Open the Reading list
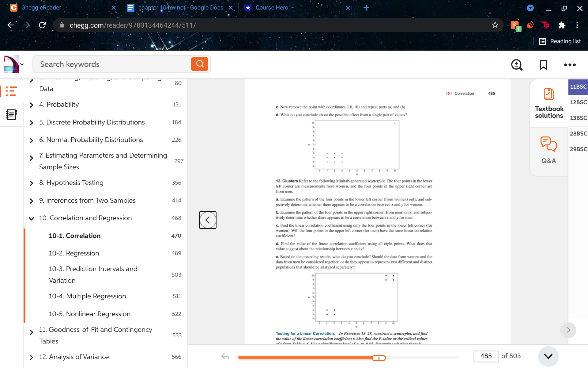 click(560, 41)
